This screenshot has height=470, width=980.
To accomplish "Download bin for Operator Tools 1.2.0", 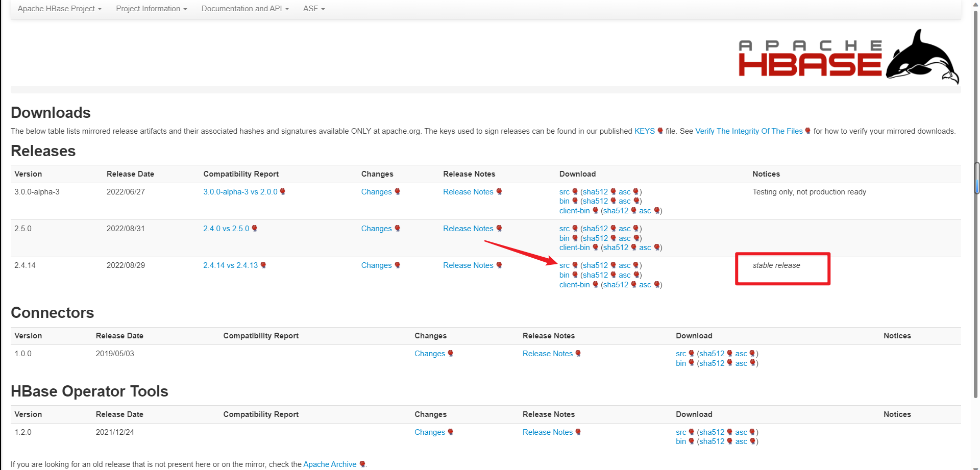I will (681, 441).
